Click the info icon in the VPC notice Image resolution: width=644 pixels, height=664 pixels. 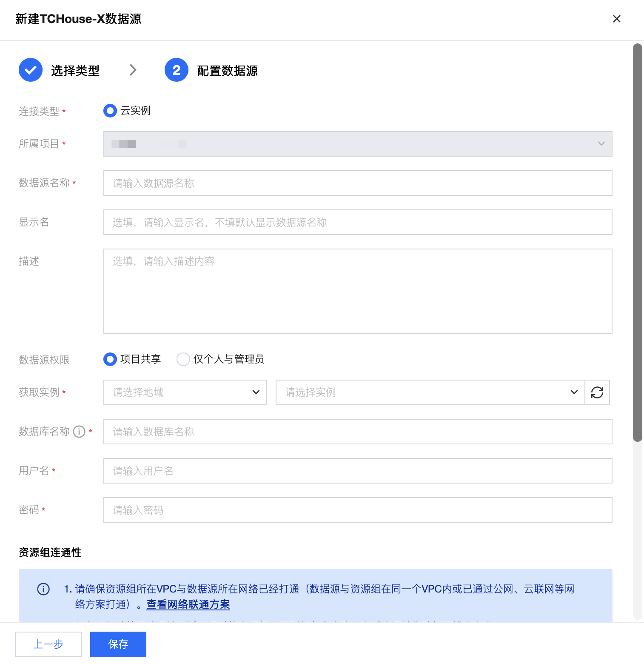click(43, 589)
